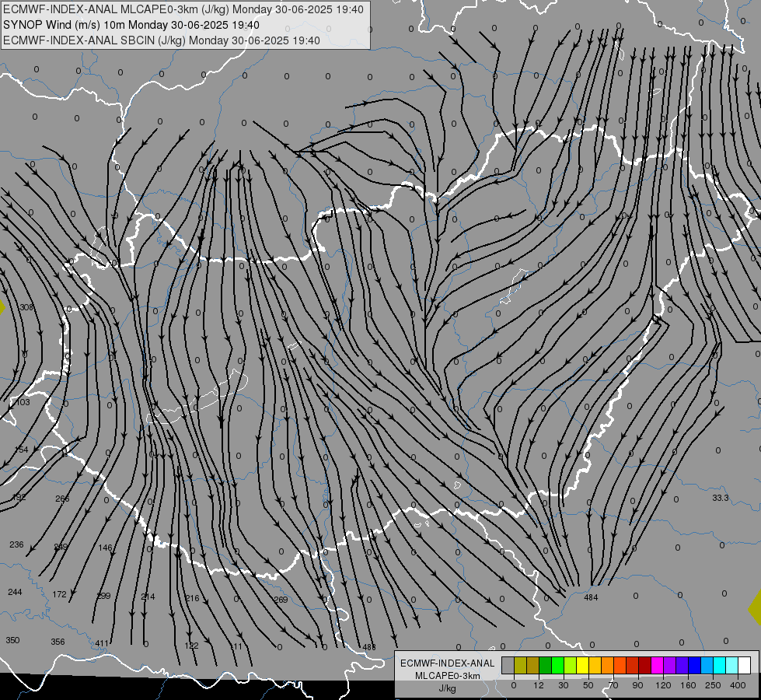Click the legend scale value 400
This screenshot has width=761, height=700.
coord(738,685)
